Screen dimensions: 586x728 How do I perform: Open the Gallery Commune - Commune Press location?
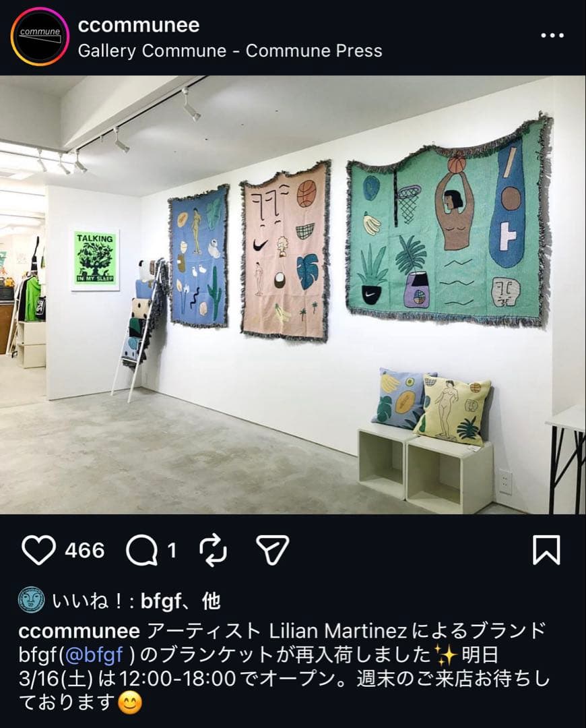(230, 51)
